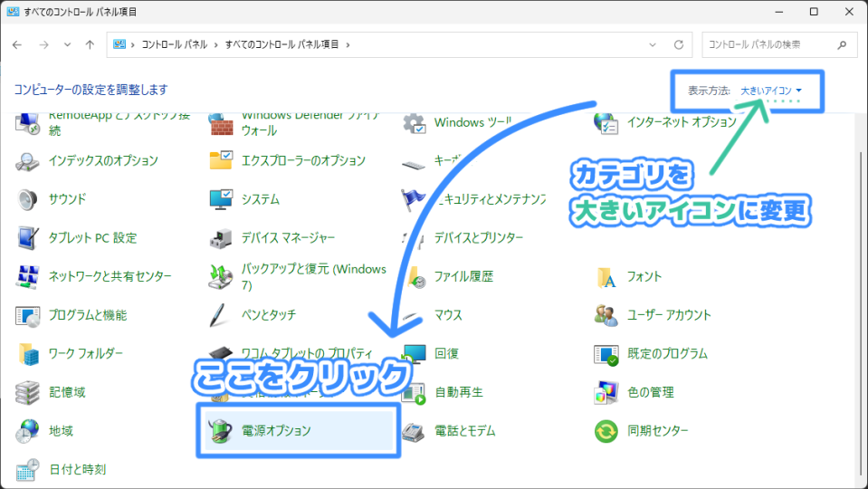Click the ワーク フォルダー icon

(x=28, y=354)
